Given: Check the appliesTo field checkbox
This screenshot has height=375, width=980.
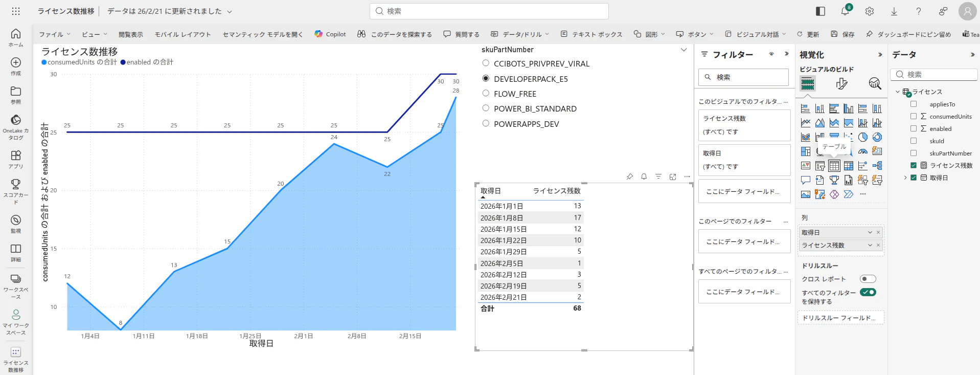Looking at the screenshot, I should [914, 104].
